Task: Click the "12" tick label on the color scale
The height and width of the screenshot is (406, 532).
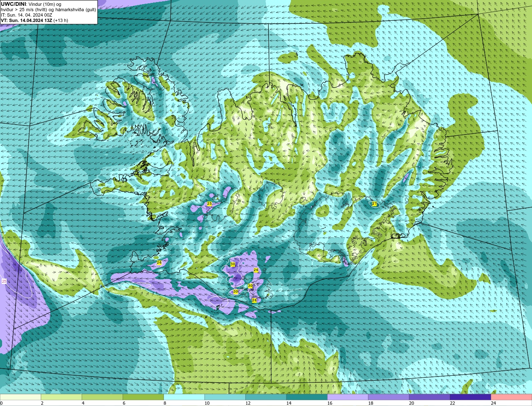Action: click(248, 403)
